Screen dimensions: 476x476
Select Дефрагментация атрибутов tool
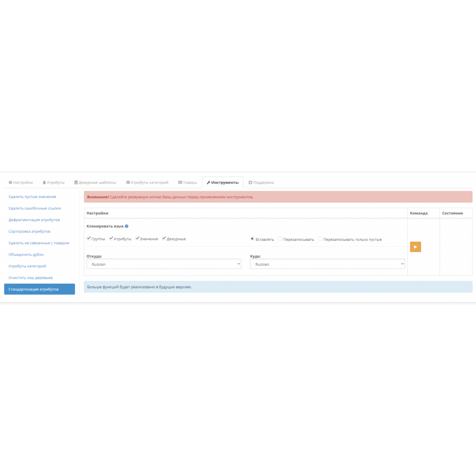click(x=34, y=220)
